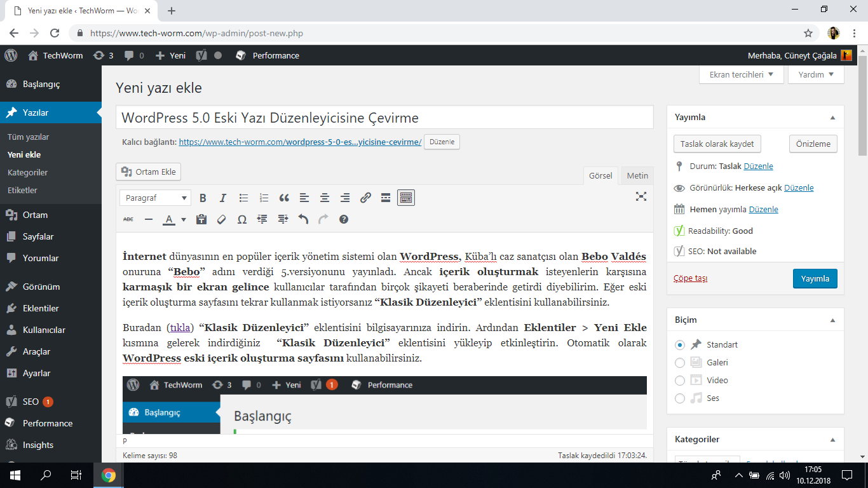Open text color picker dropdown arrow

(x=184, y=219)
